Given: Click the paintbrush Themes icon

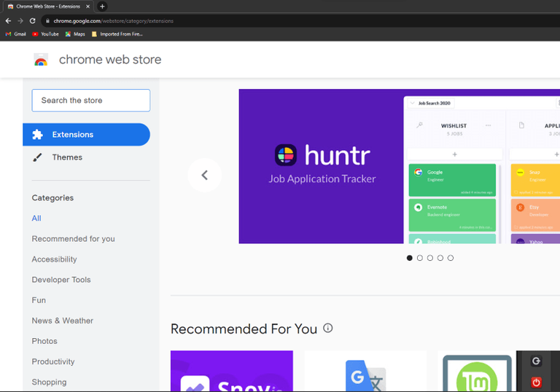Looking at the screenshot, I should (x=37, y=157).
